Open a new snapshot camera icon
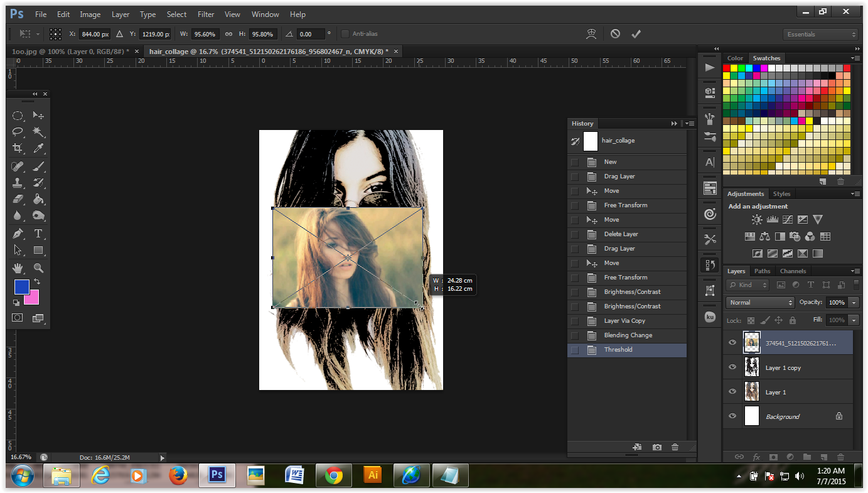The width and height of the screenshot is (868, 493). (656, 447)
